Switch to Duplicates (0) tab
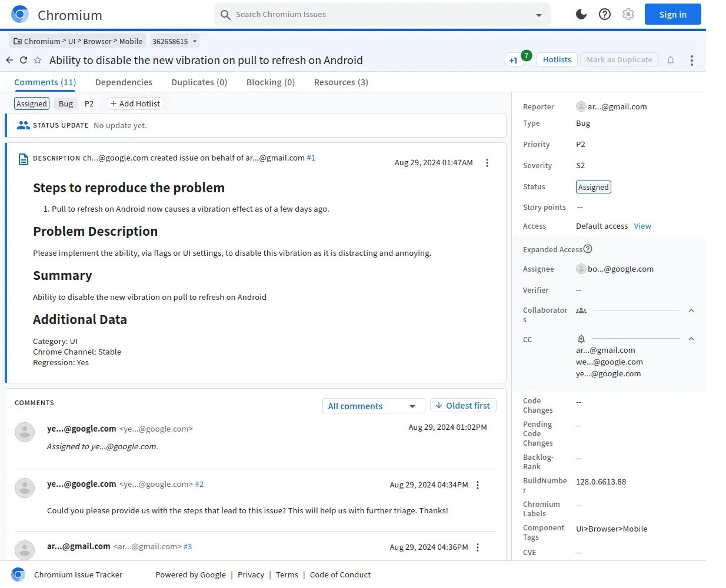Screen dimensions: 726x588 199,82
